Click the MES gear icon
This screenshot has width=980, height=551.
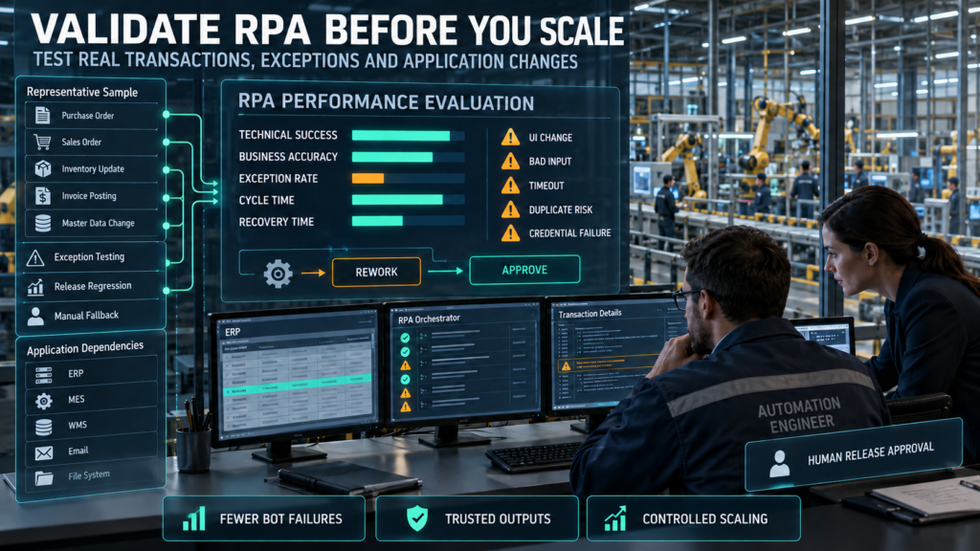[43, 401]
